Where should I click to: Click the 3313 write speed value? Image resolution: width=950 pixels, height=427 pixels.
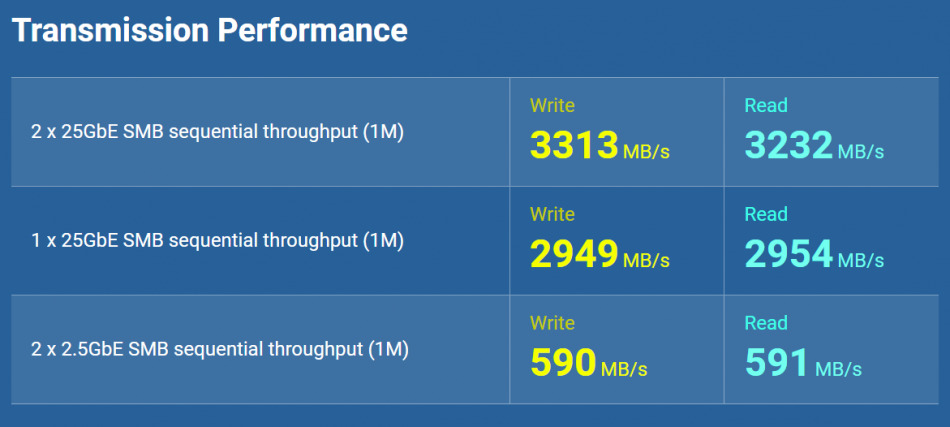pyautogui.click(x=574, y=146)
